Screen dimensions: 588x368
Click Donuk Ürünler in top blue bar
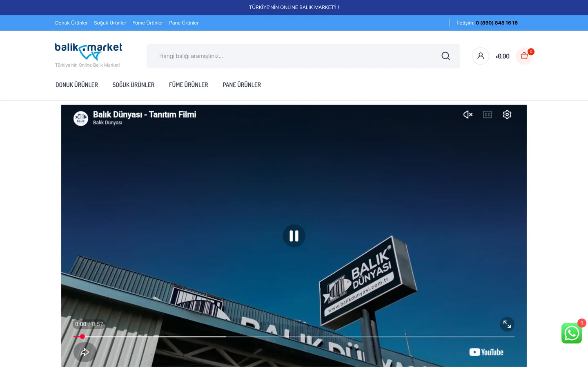coord(71,23)
